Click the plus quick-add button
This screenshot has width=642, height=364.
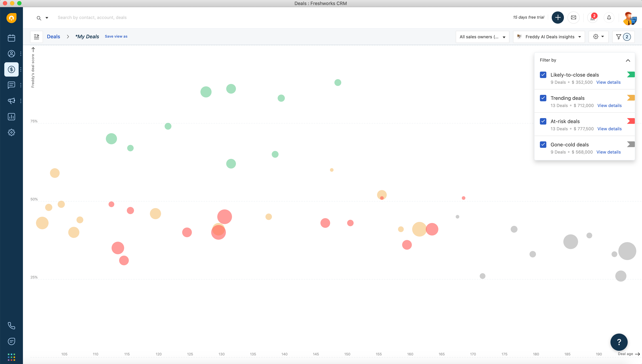(x=558, y=18)
